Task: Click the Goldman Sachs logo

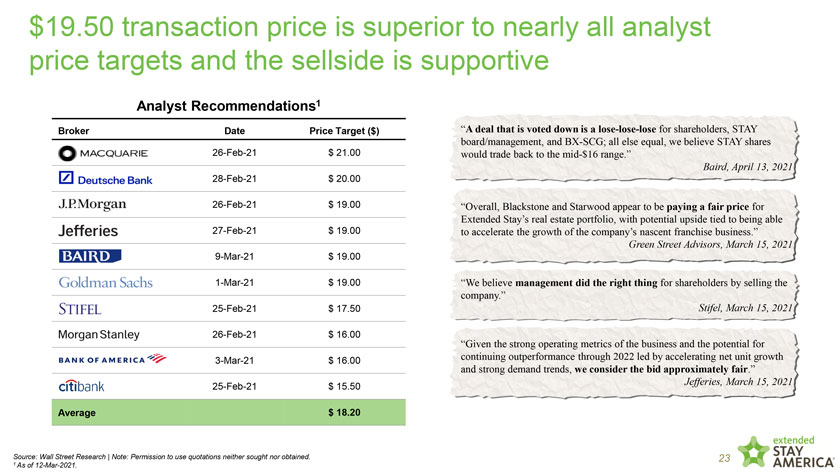Action: coord(105,282)
